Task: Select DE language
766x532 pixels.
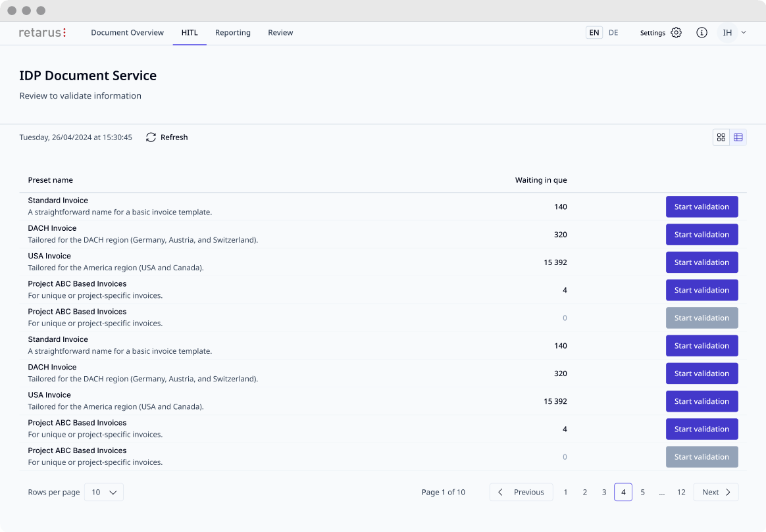Action: tap(613, 33)
